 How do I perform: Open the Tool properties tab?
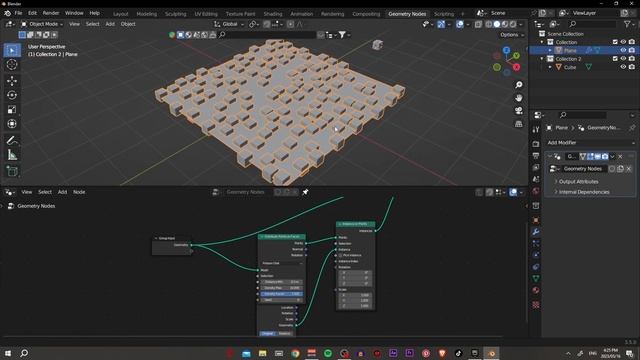point(536,130)
